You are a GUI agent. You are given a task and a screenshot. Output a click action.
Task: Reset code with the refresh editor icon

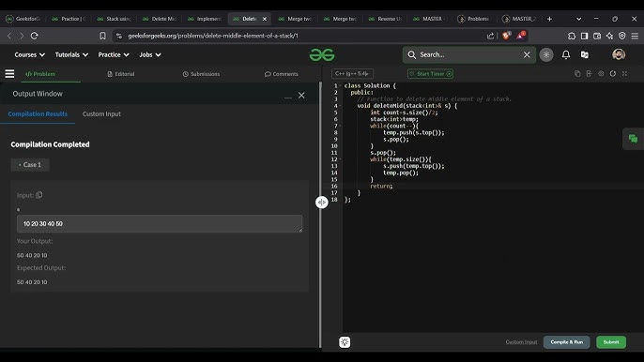[x=612, y=73]
